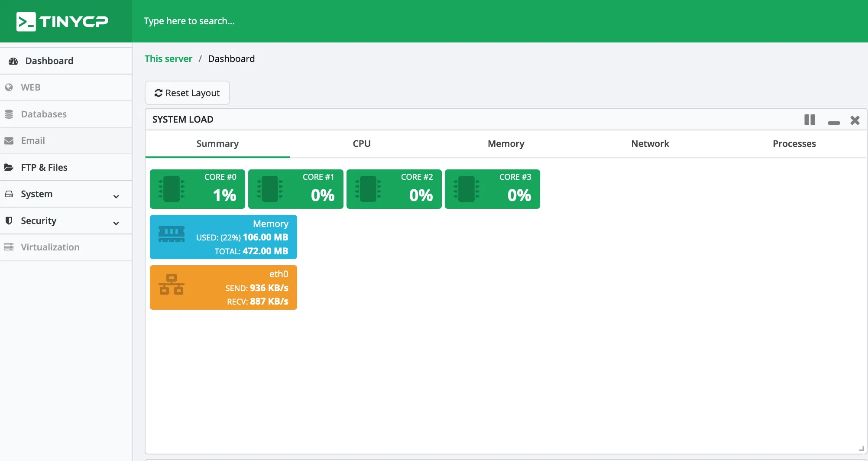Click the CORE #0 1% value

pyautogui.click(x=224, y=195)
